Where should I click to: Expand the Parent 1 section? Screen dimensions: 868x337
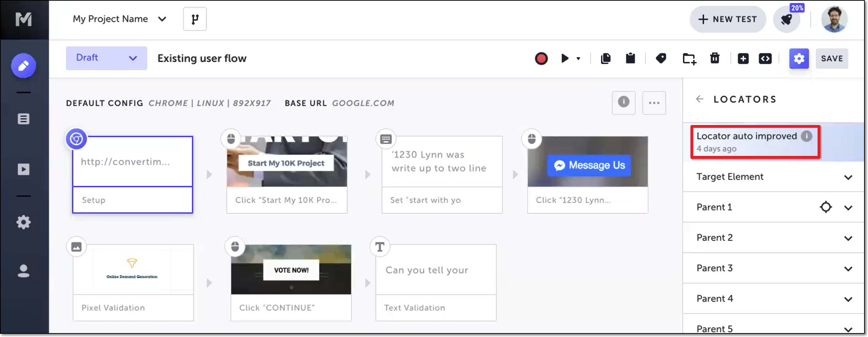[848, 207]
